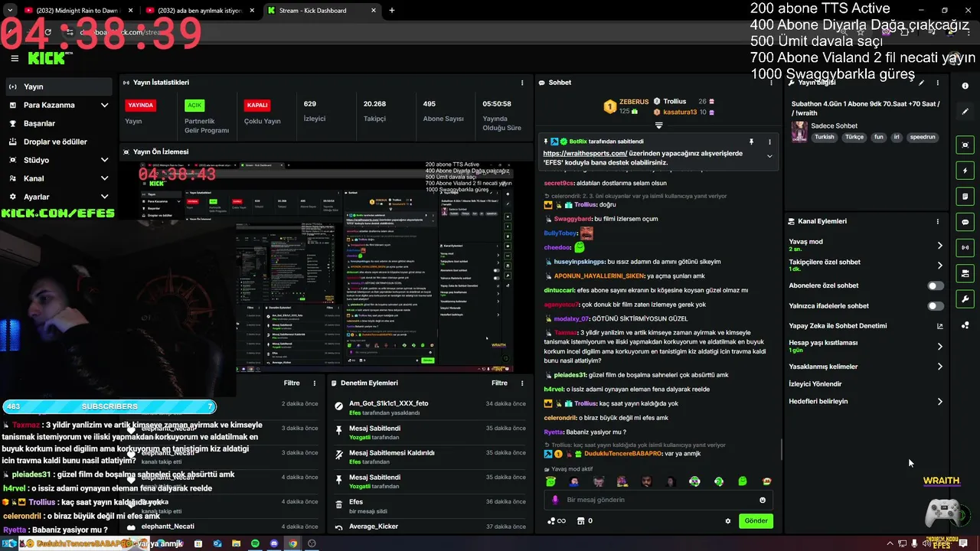Click the Sadece Sohbet category thumbnail

[x=799, y=132]
